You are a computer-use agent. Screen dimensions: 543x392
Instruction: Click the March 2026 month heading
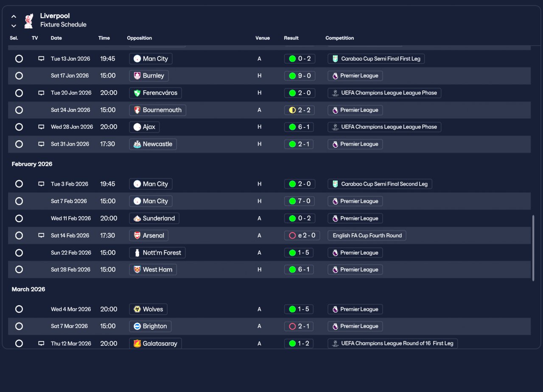click(x=28, y=289)
